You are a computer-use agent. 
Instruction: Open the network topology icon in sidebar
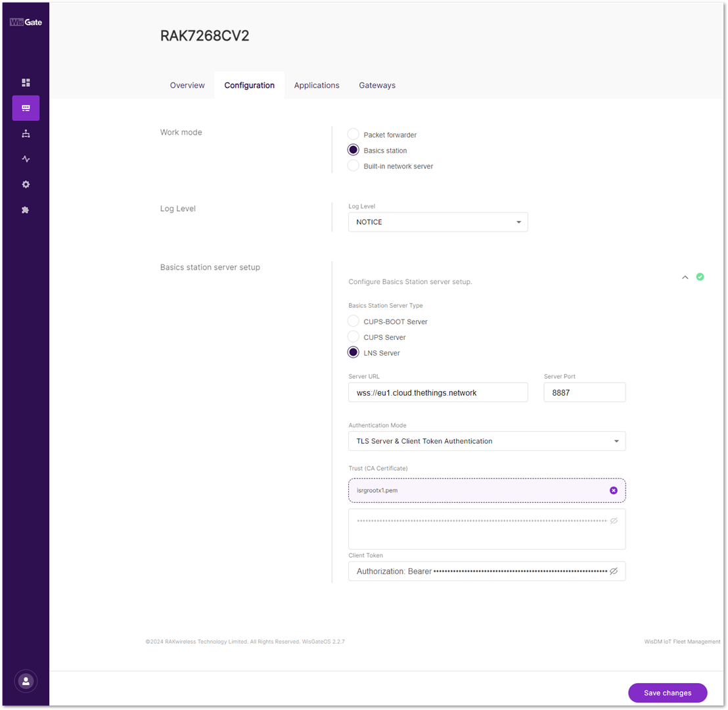click(x=26, y=134)
